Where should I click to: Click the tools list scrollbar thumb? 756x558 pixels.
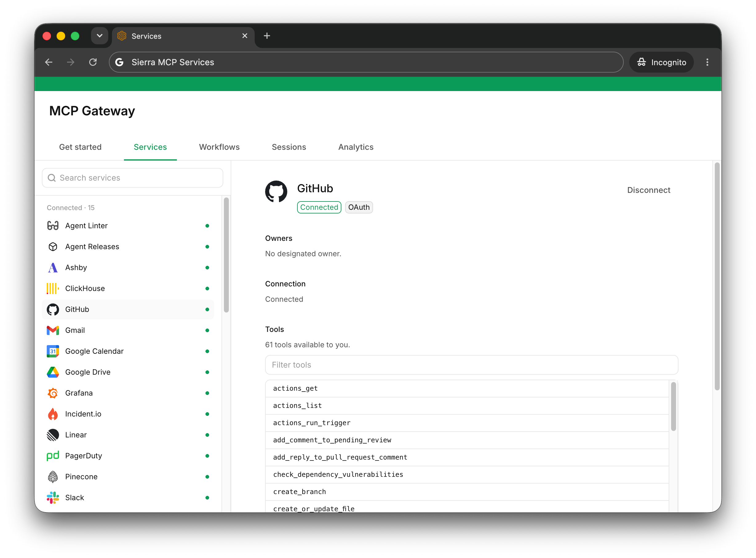tap(673, 407)
